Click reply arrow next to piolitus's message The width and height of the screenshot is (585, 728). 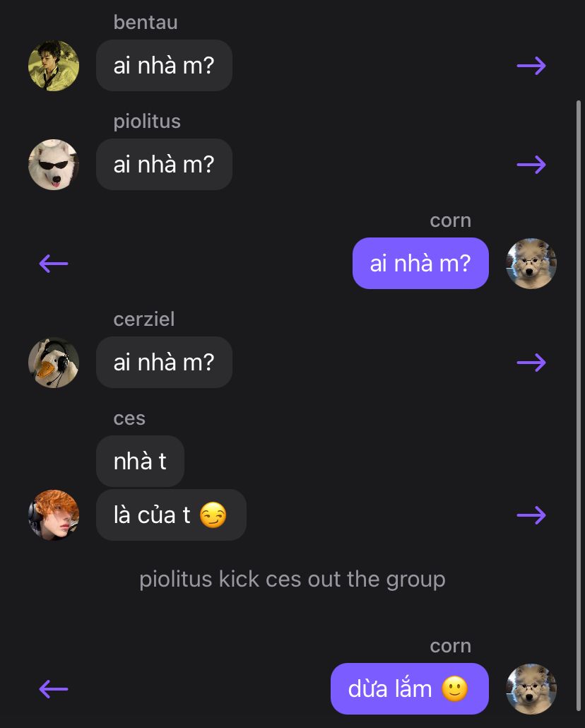click(531, 165)
